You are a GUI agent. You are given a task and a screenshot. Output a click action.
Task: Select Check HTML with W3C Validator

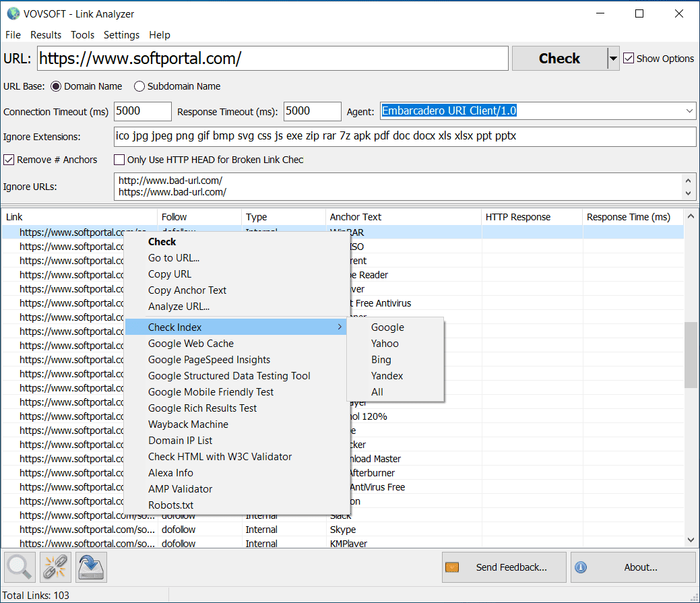[x=236, y=457]
